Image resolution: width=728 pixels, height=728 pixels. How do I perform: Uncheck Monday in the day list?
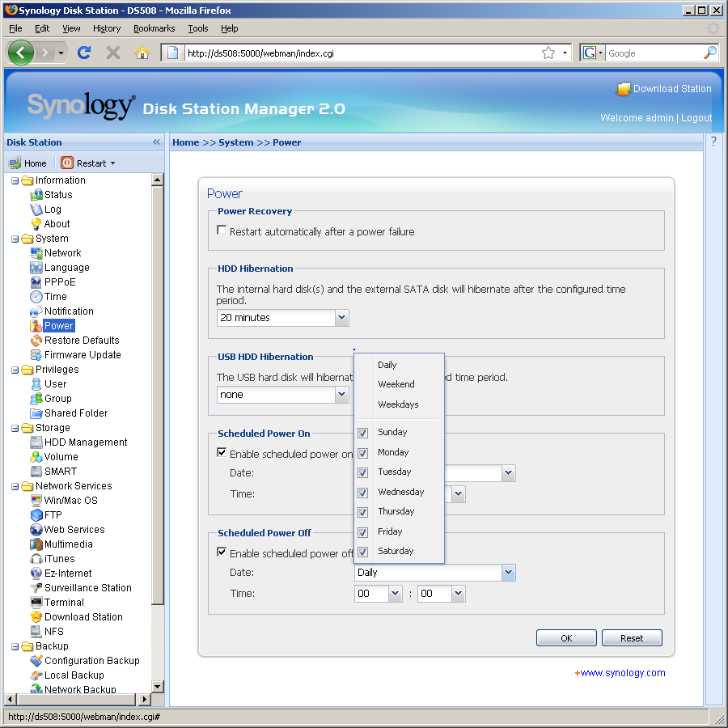click(x=363, y=453)
